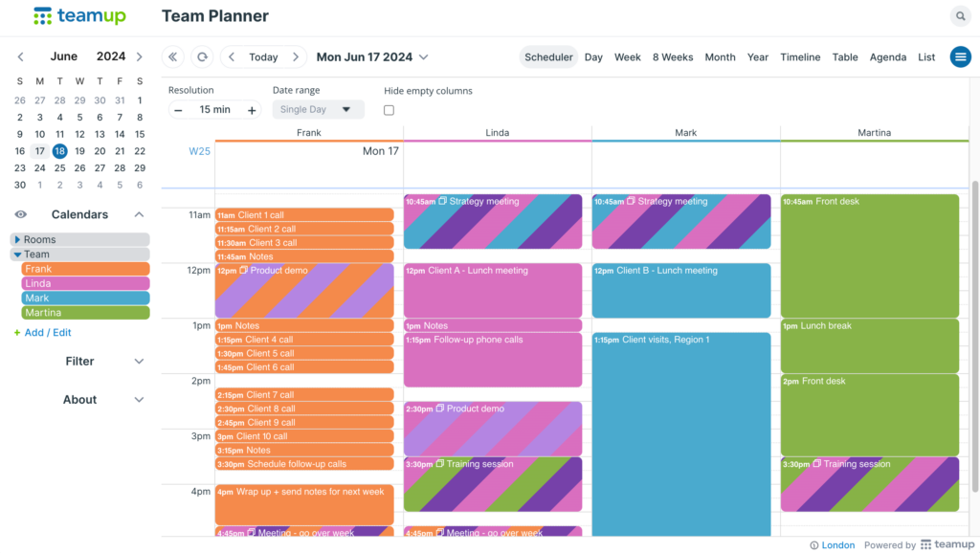
Task: Expand the Rooms calendar group
Action: pos(15,240)
